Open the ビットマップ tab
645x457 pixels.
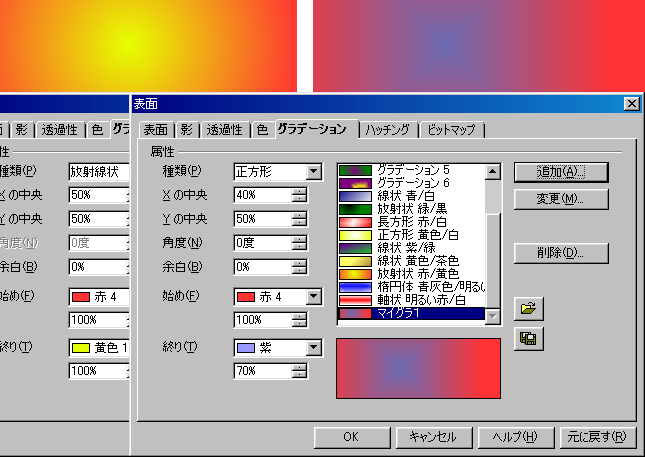click(451, 130)
